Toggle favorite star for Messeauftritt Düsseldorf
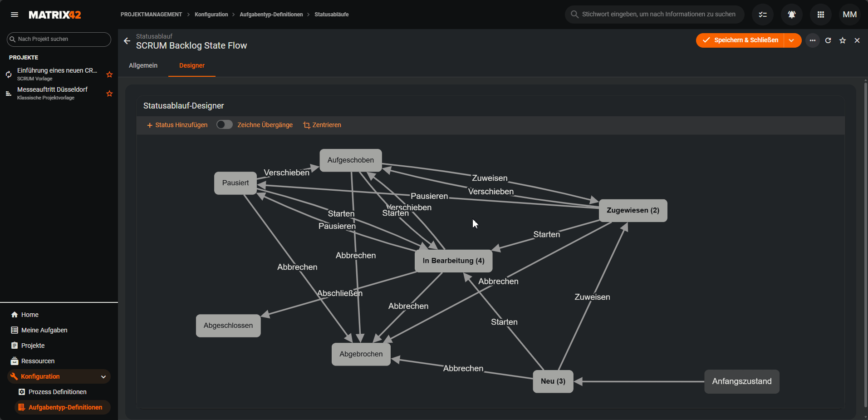Viewport: 868px width, 420px height. (109, 94)
